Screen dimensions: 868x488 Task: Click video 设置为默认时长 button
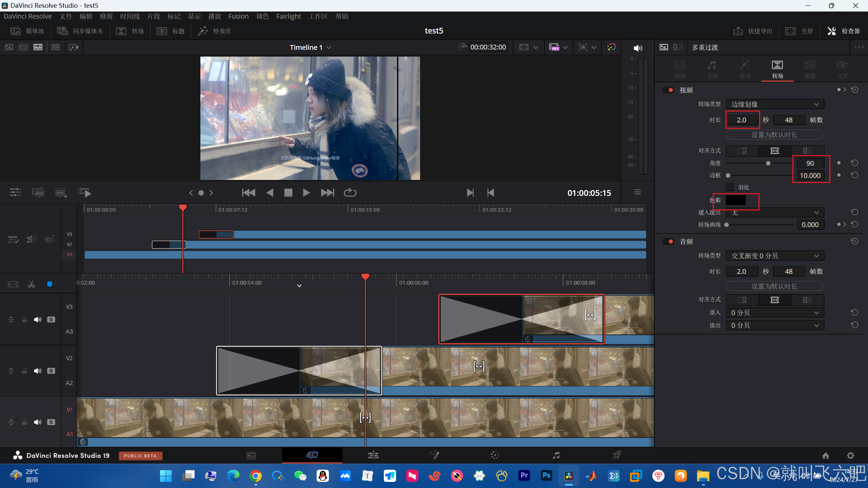pyautogui.click(x=774, y=135)
